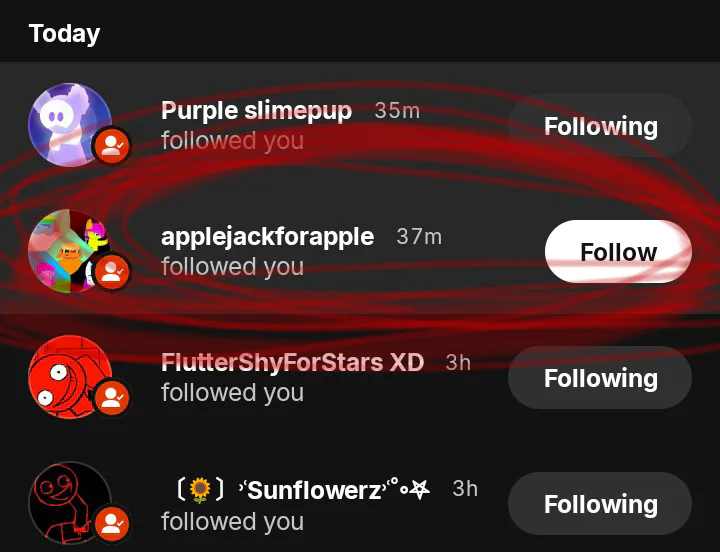Toggle Following button for Sunflowerz

tap(600, 504)
